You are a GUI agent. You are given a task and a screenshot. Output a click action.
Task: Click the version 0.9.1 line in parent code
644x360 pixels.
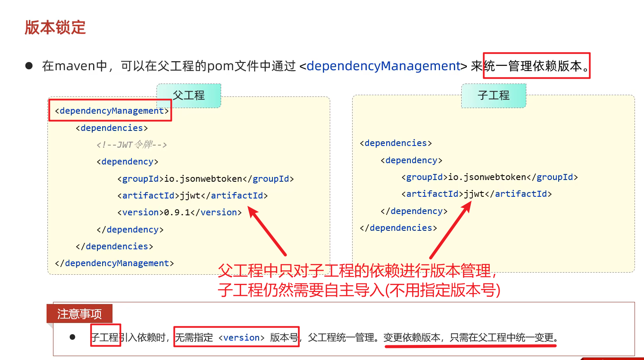179,212
